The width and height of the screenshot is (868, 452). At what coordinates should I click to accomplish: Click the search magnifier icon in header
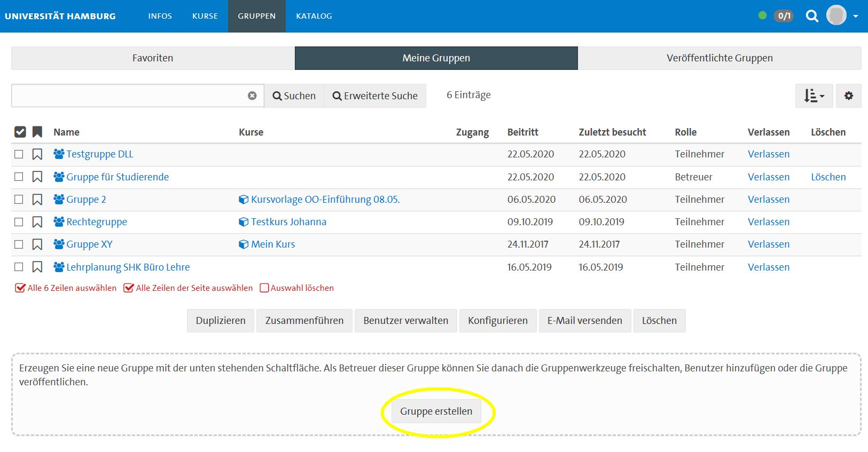click(x=812, y=16)
